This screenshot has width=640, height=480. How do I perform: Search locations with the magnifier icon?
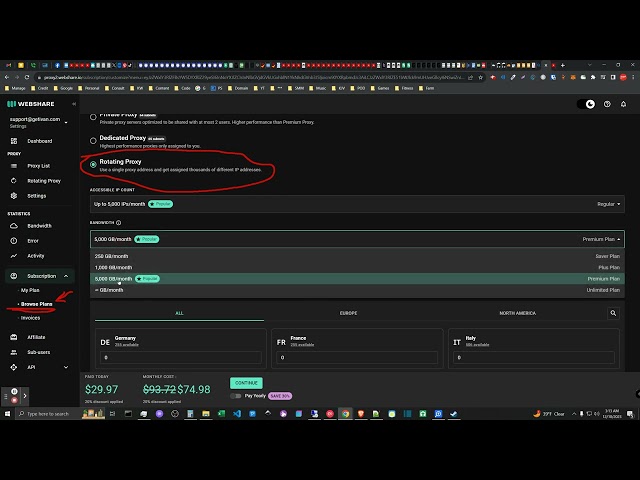coord(613,313)
